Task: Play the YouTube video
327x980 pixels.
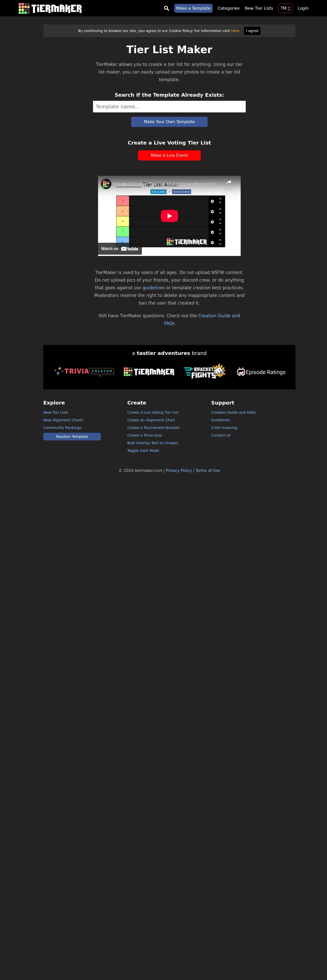Action: click(x=169, y=216)
